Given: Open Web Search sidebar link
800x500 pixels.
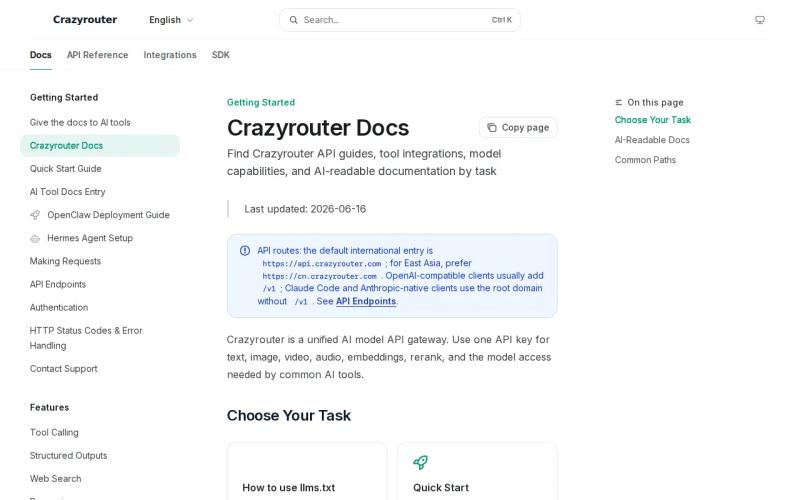Looking at the screenshot, I should [100, 479].
